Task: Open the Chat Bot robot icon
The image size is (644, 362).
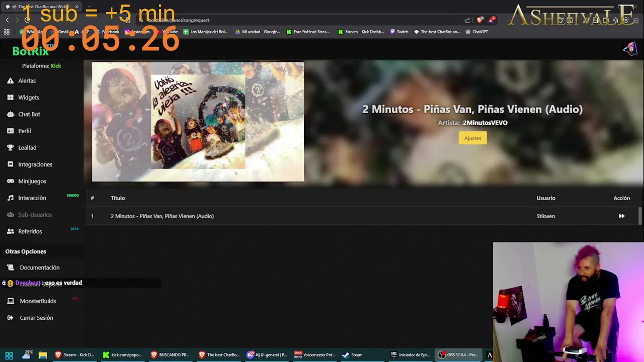Action: tap(10, 114)
